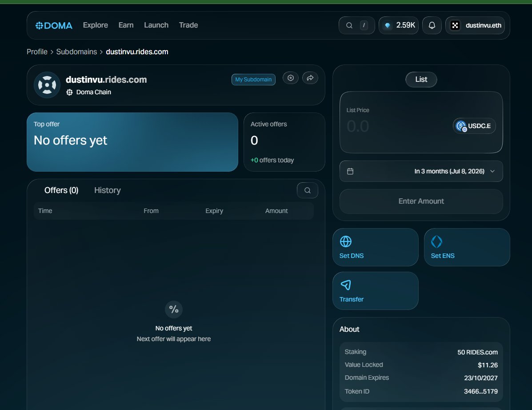Open the Earn menu
This screenshot has width=532, height=410.
pyautogui.click(x=126, y=25)
